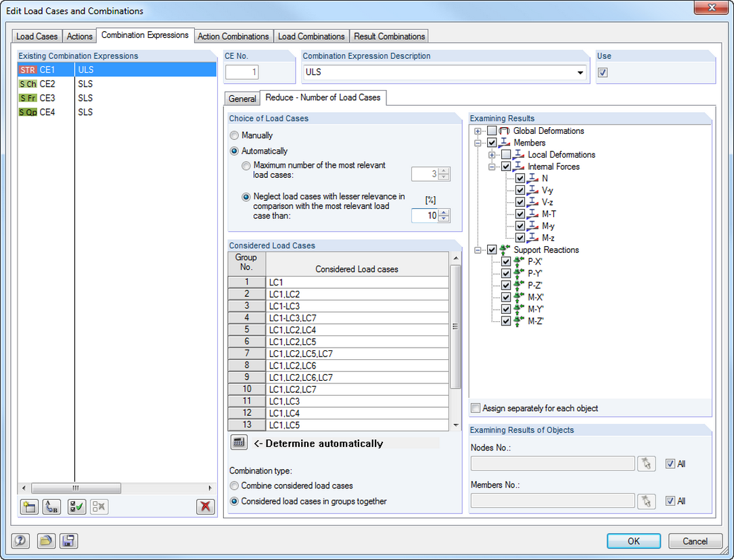The width and height of the screenshot is (734, 560).
Task: Select Considered load cases in groups together
Action: pyautogui.click(x=234, y=501)
